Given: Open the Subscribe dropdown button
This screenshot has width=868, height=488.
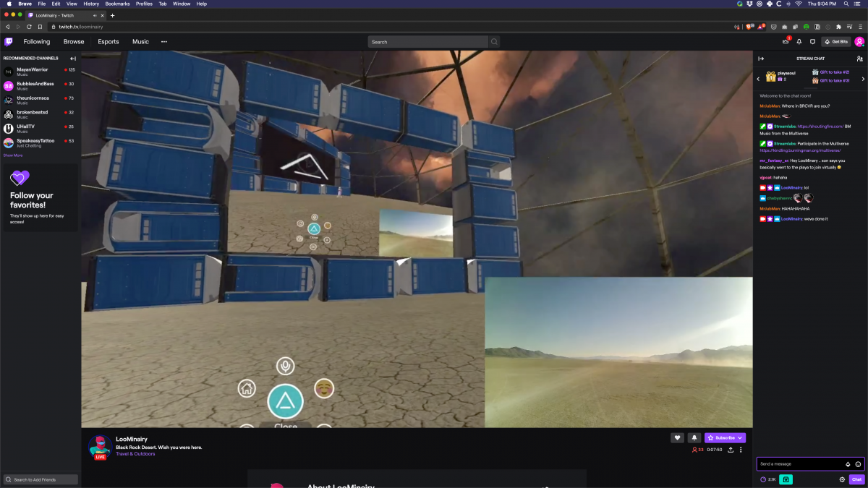Looking at the screenshot, I should pyautogui.click(x=725, y=437).
